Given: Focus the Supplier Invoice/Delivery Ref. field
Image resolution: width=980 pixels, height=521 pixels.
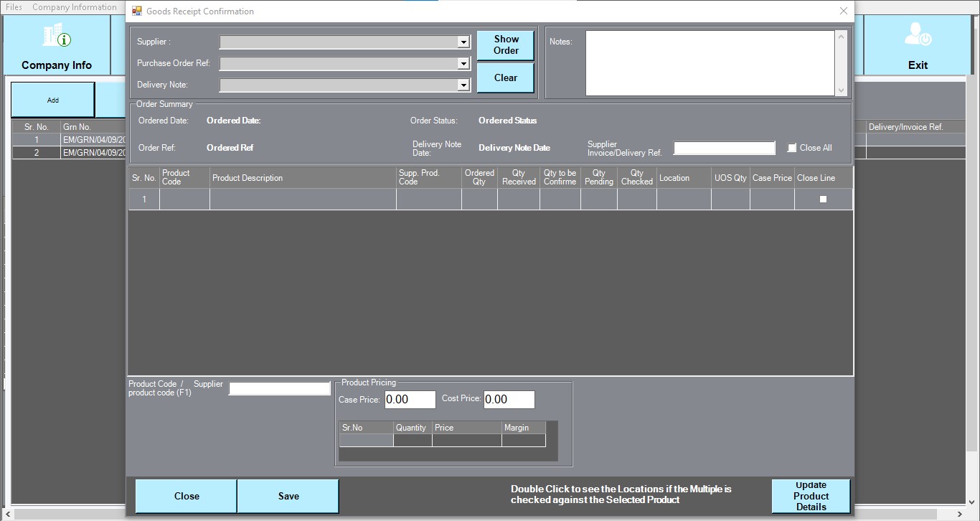Looking at the screenshot, I should 724,149.
